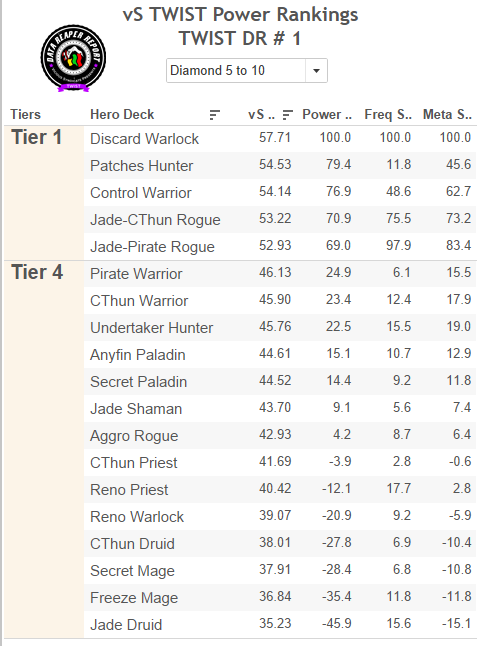
Task: Click the Undertaker Hunter deck name
Action: [x=152, y=328]
